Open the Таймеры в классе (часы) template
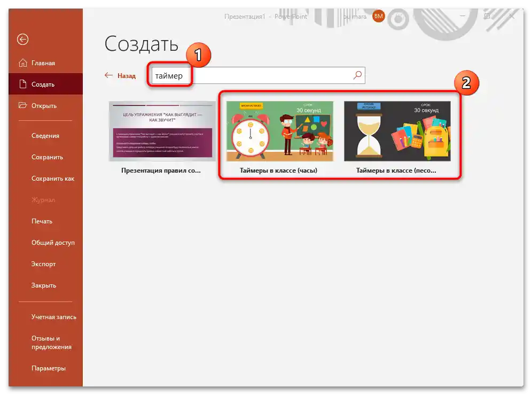This screenshot has height=395, width=532. click(279, 130)
